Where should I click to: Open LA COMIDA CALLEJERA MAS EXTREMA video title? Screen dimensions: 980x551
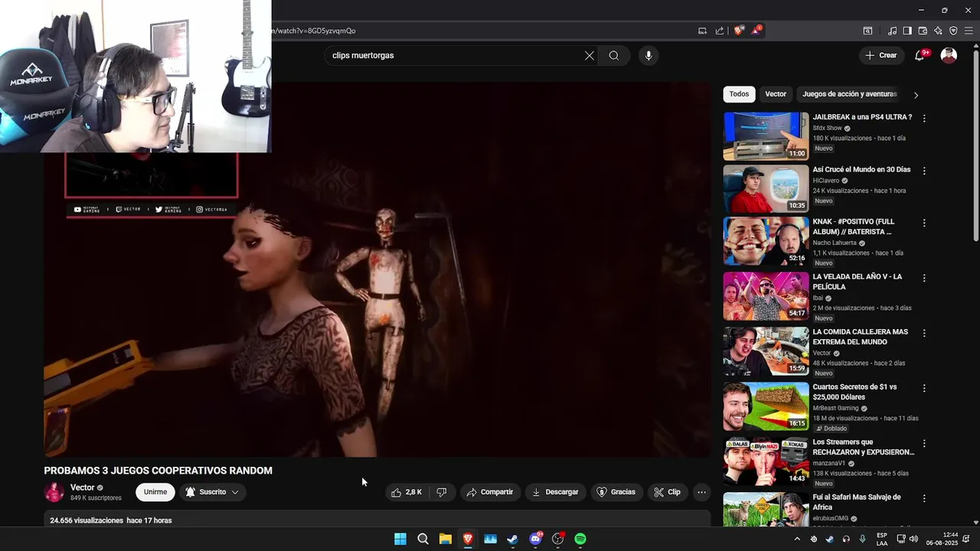(x=861, y=337)
